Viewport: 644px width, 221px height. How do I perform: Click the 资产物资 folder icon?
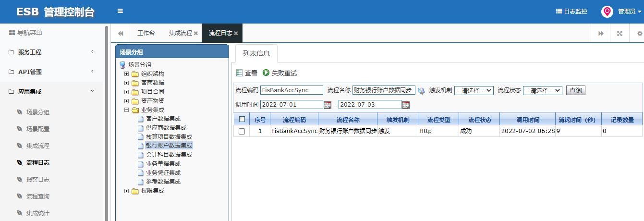[135, 101]
